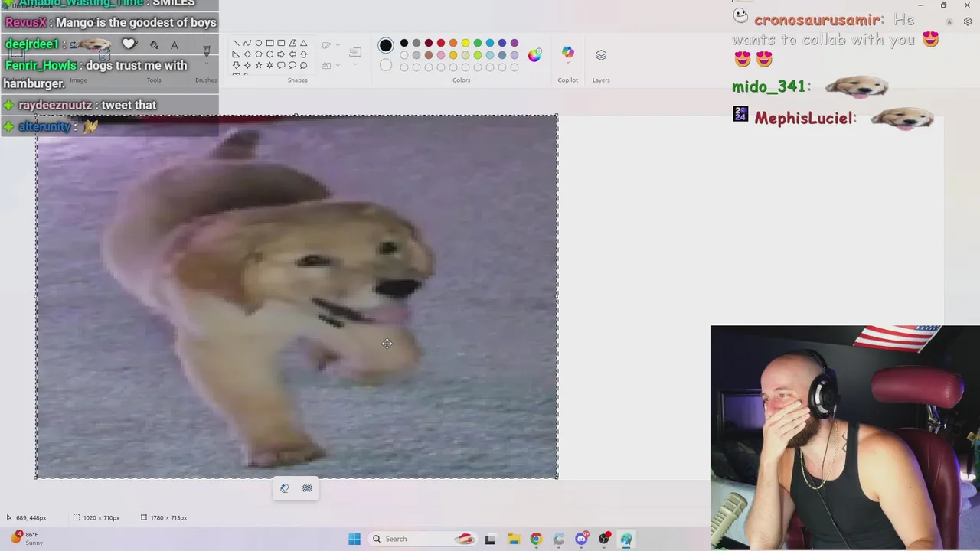Open the Windows Start menu
The width and height of the screenshot is (980, 551).
pyautogui.click(x=354, y=539)
